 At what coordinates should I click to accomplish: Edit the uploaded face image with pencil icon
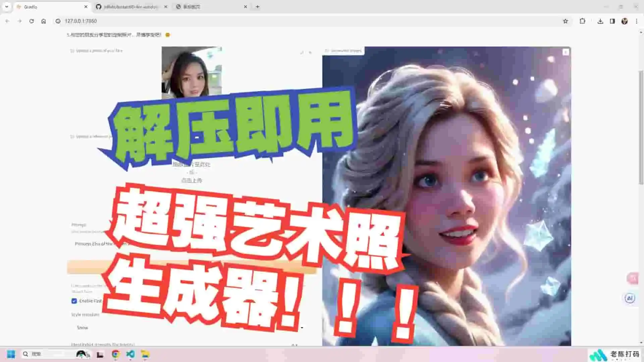click(302, 53)
